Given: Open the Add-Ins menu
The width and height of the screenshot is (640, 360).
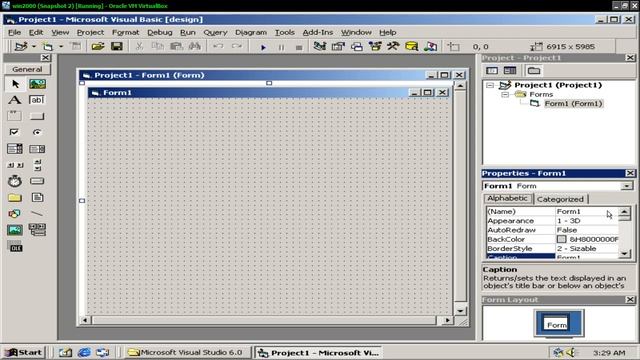Looking at the screenshot, I should point(318,32).
